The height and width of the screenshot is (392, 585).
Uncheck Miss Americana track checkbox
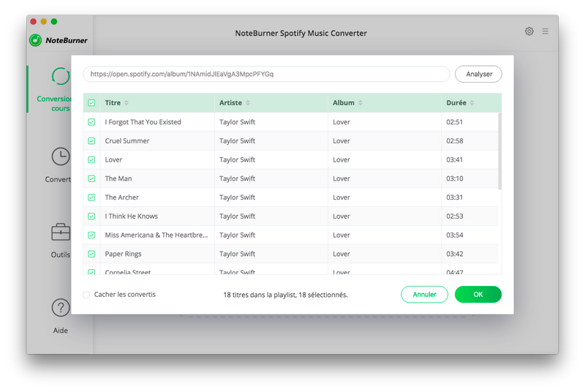pos(91,235)
